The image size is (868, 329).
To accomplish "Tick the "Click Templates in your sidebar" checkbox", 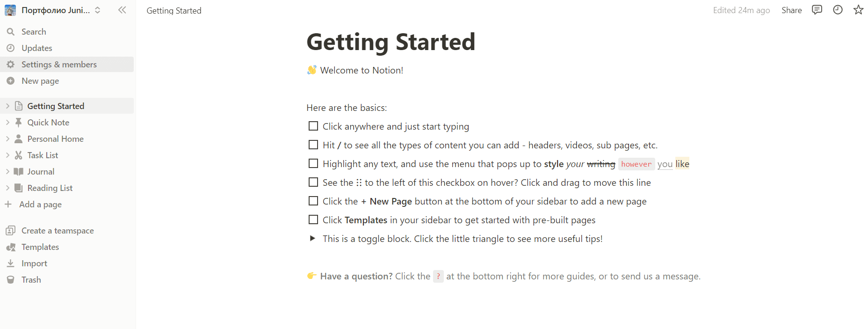I will click(x=313, y=220).
